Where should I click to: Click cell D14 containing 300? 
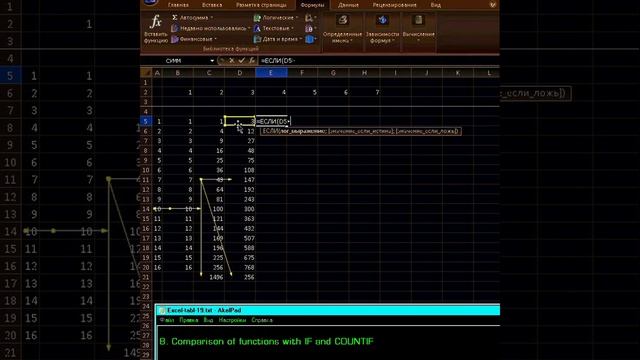[x=240, y=209]
